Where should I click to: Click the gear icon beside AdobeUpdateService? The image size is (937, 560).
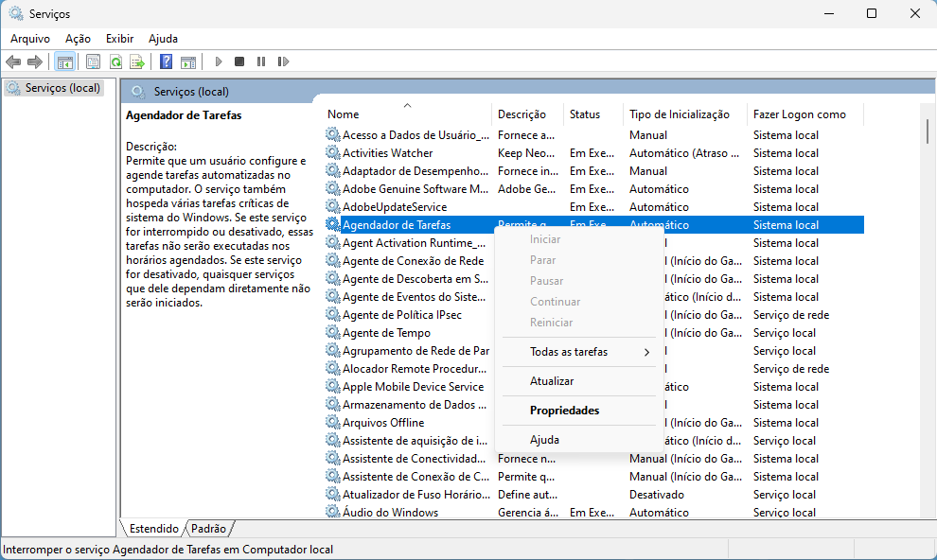[333, 206]
